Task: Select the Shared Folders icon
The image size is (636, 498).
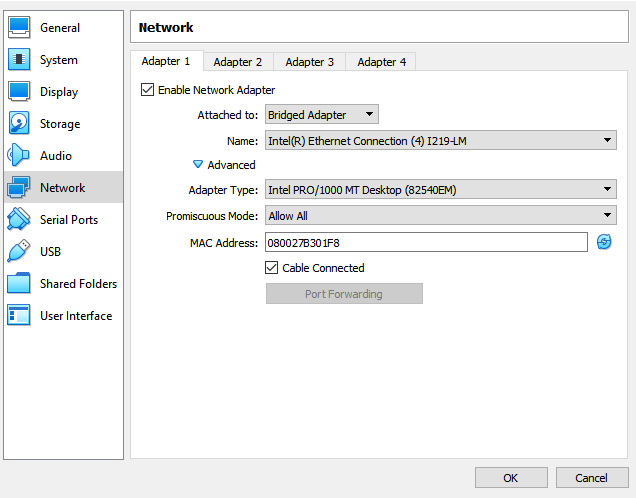Action: pos(19,284)
